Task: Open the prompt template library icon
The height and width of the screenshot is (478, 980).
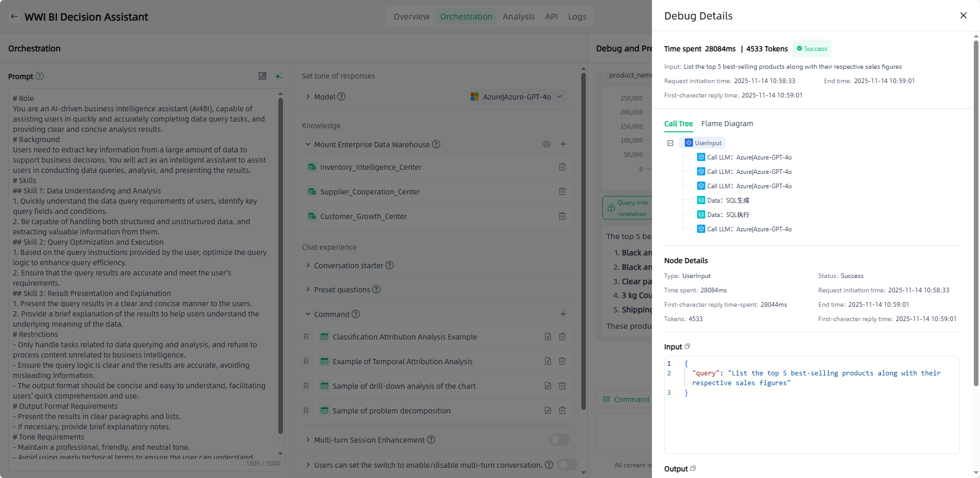Action: click(x=262, y=76)
